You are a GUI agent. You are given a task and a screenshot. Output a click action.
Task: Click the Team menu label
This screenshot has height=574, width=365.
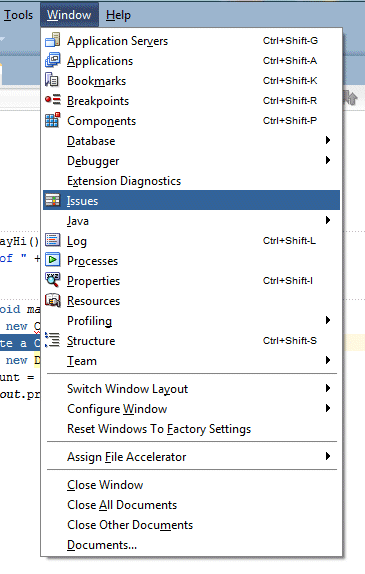(x=82, y=361)
